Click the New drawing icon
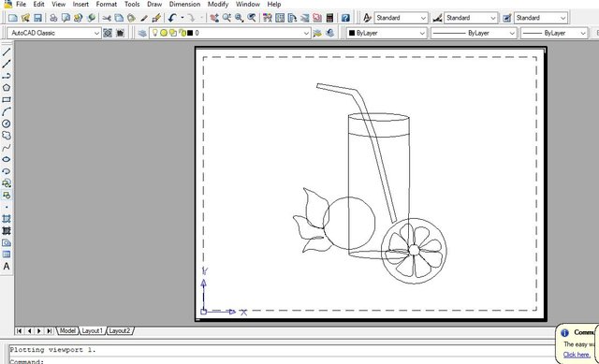The width and height of the screenshot is (599, 364). pos(12,18)
